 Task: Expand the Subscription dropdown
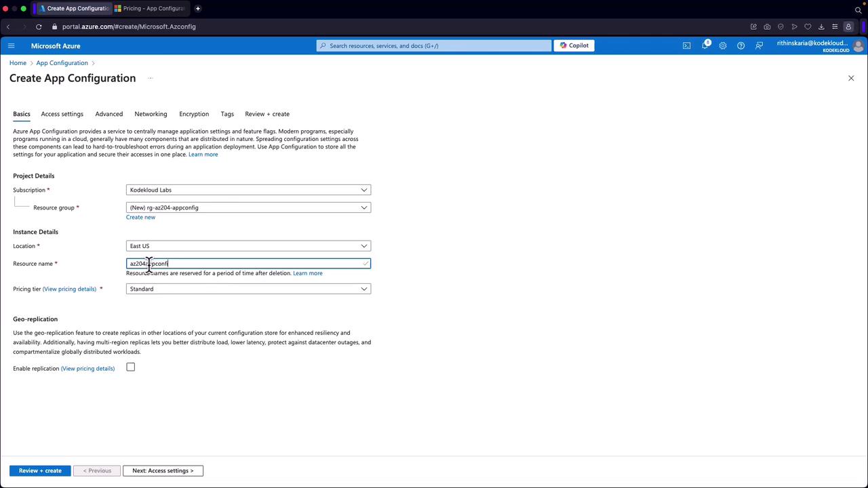(x=248, y=190)
